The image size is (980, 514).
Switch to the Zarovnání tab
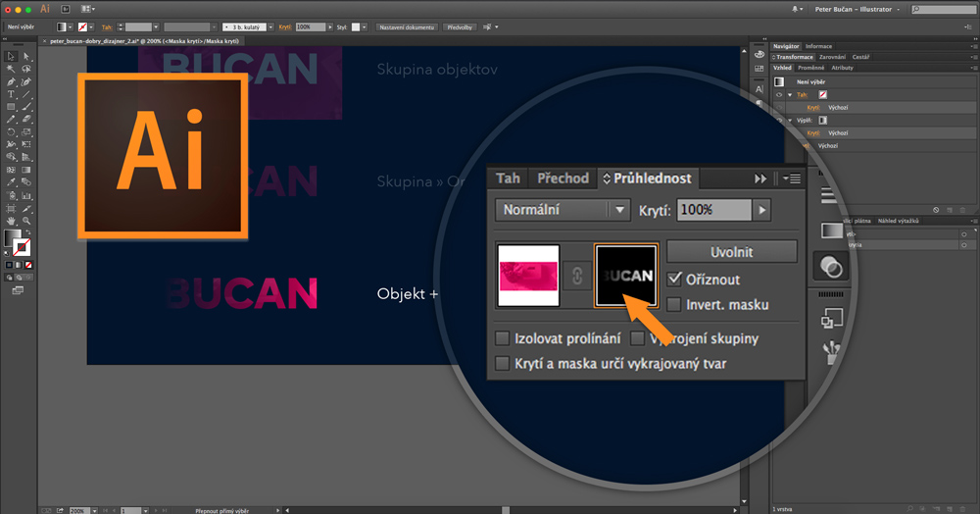[832, 57]
